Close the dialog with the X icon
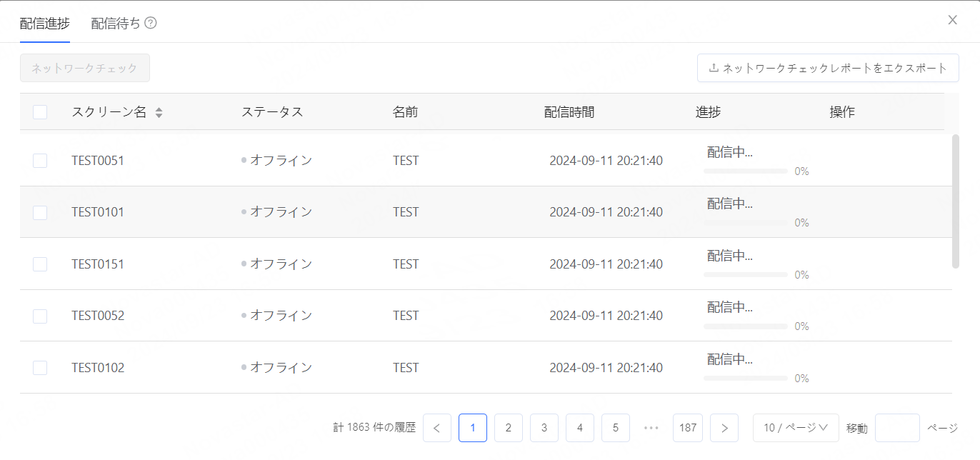Screen dimensions: 980x460 [952, 20]
